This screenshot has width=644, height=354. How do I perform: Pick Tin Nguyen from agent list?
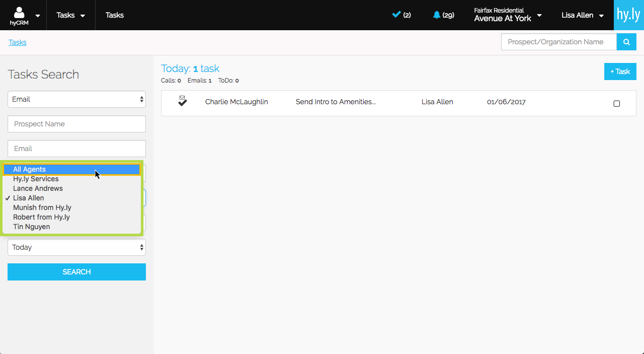point(71,227)
